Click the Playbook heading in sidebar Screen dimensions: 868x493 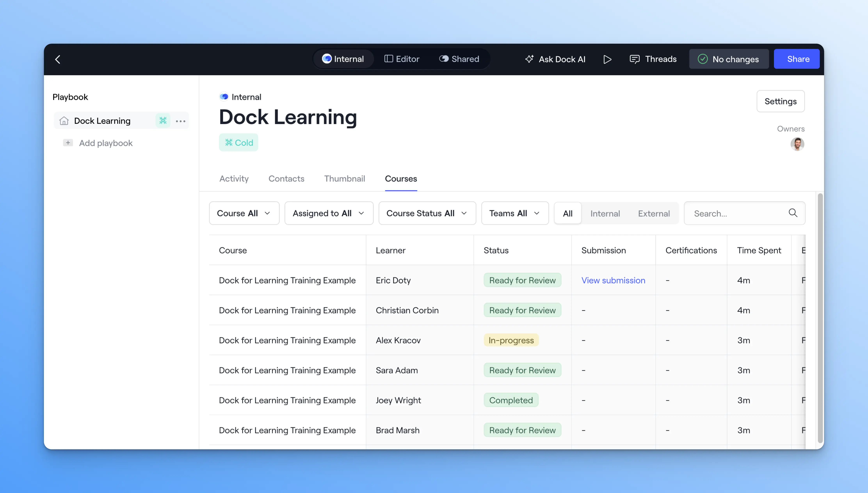pos(70,97)
